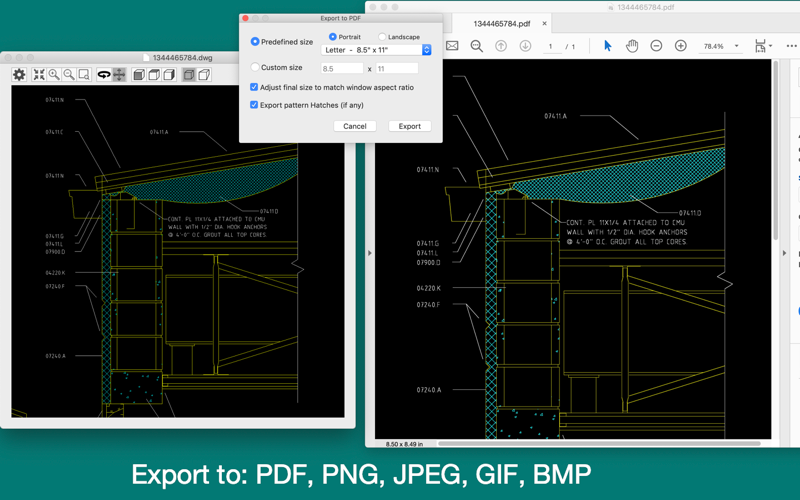Select the blue arrow selection tool

click(x=607, y=46)
